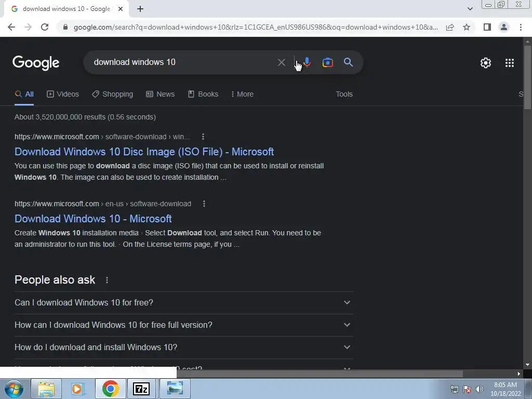Screen dimensions: 532x399
Task: Open Google quick settings gear
Action: click(x=486, y=63)
